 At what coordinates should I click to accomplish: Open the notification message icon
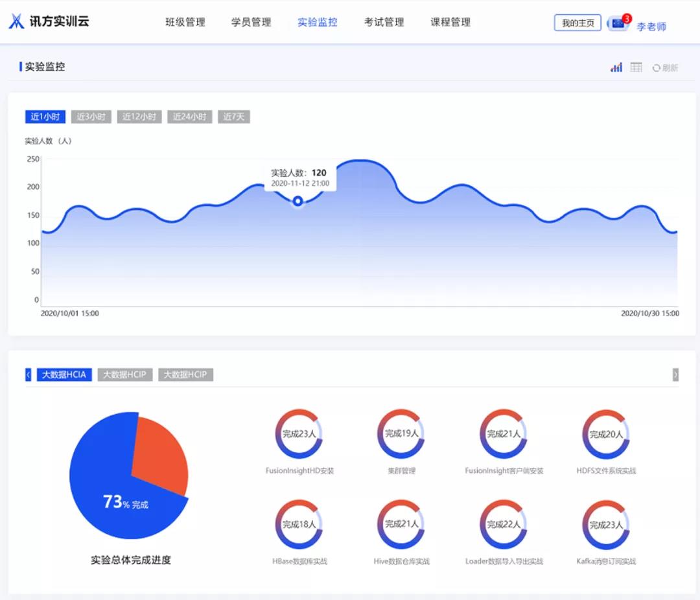(618, 21)
